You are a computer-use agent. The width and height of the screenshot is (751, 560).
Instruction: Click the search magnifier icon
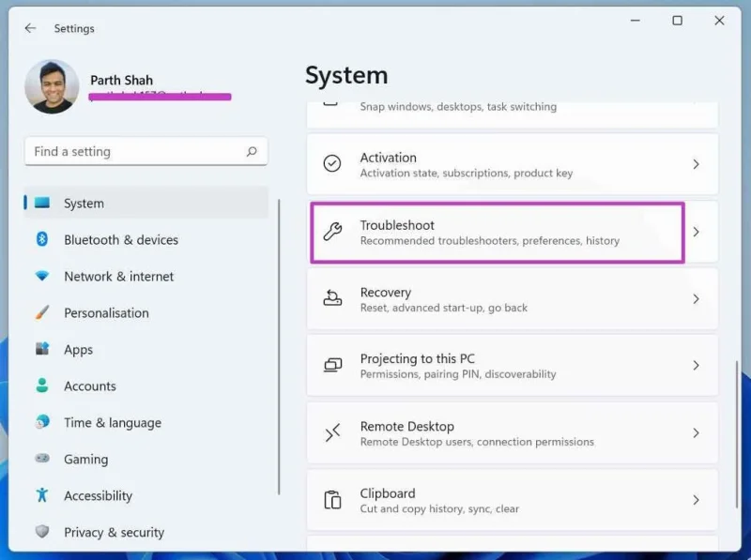click(x=252, y=152)
